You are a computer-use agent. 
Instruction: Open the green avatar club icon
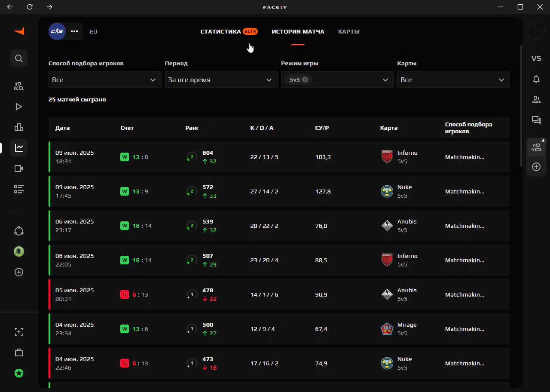(19, 251)
